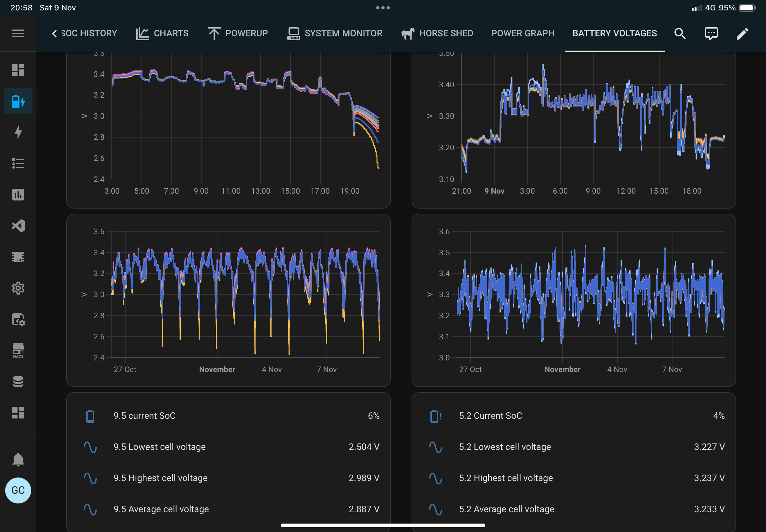Open 5.2 Current SoC entity row
The image size is (766, 532).
pyautogui.click(x=574, y=416)
